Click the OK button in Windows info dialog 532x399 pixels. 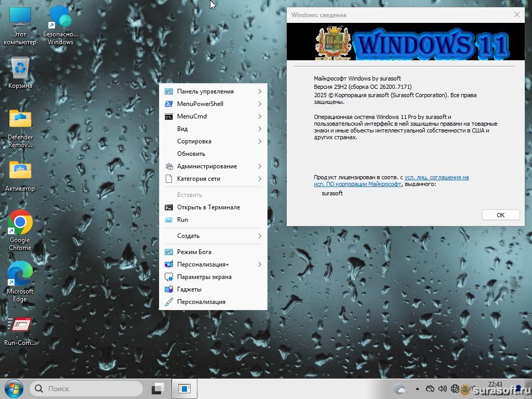pyautogui.click(x=501, y=215)
